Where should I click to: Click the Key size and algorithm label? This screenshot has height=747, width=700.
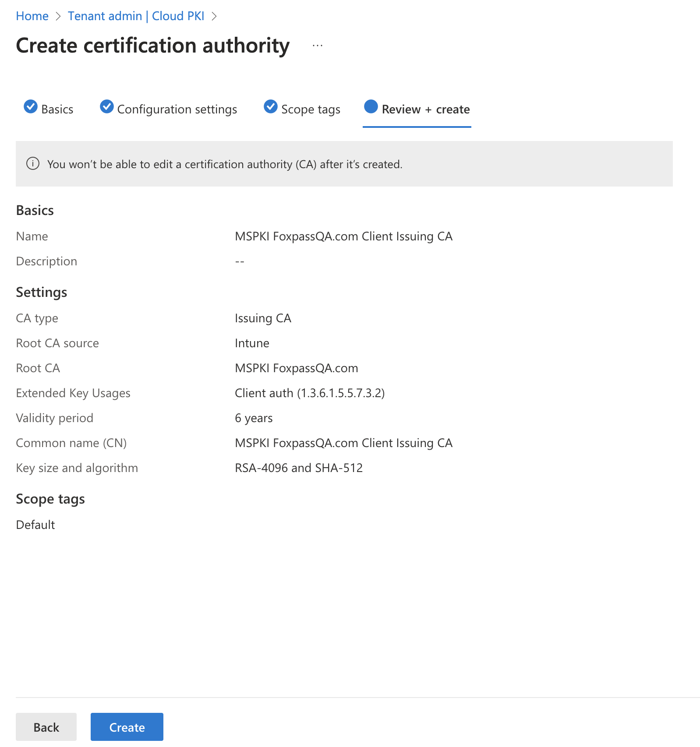tap(77, 468)
